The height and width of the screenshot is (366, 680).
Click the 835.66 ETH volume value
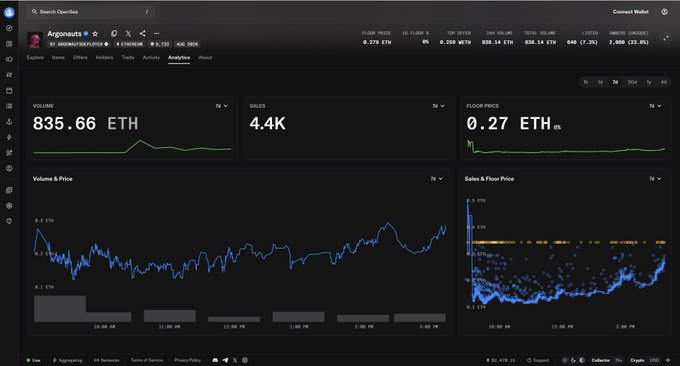point(85,124)
